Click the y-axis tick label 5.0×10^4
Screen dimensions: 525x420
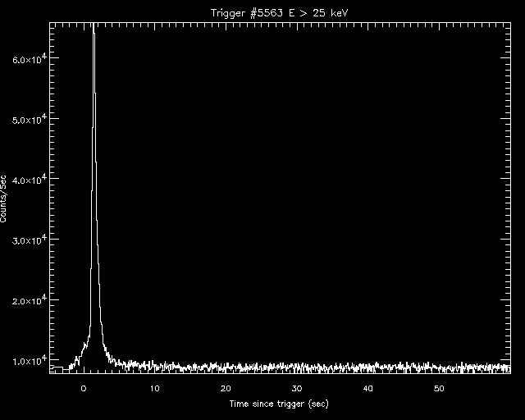click(x=29, y=119)
